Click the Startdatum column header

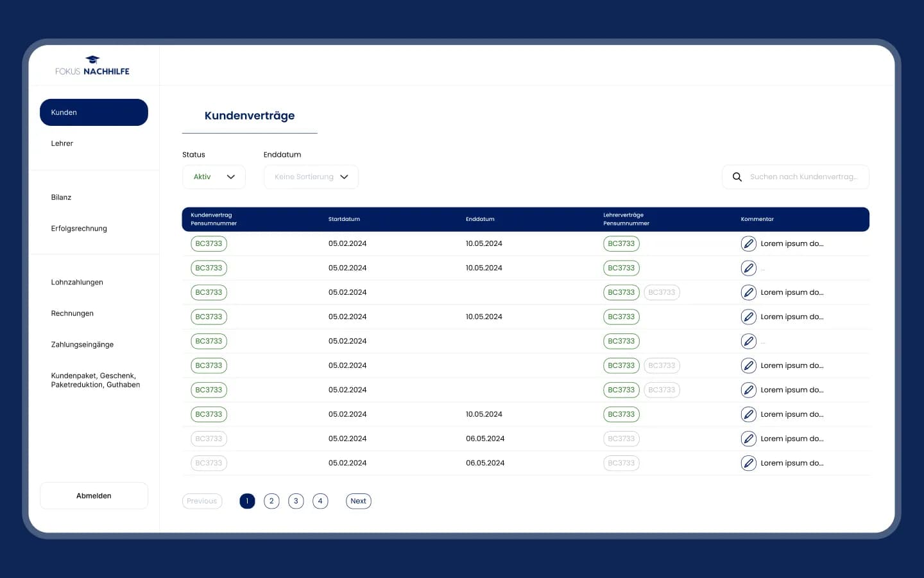(x=344, y=220)
